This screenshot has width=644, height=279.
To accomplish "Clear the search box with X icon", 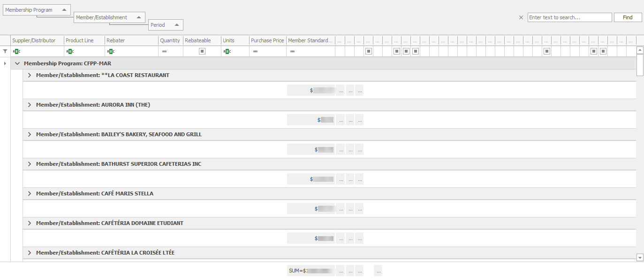I will [521, 17].
